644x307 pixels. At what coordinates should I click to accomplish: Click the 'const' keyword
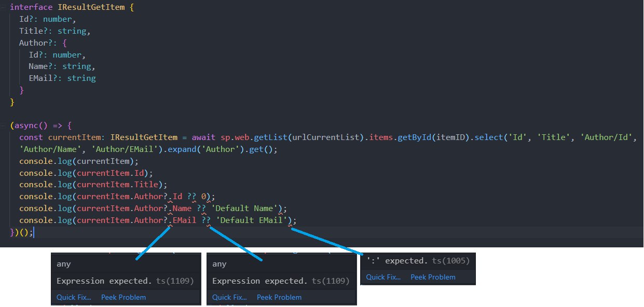tap(31, 138)
